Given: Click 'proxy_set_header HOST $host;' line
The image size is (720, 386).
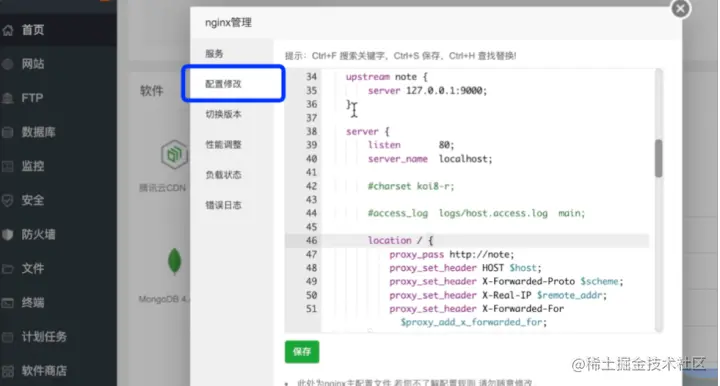Looking at the screenshot, I should (x=465, y=268).
